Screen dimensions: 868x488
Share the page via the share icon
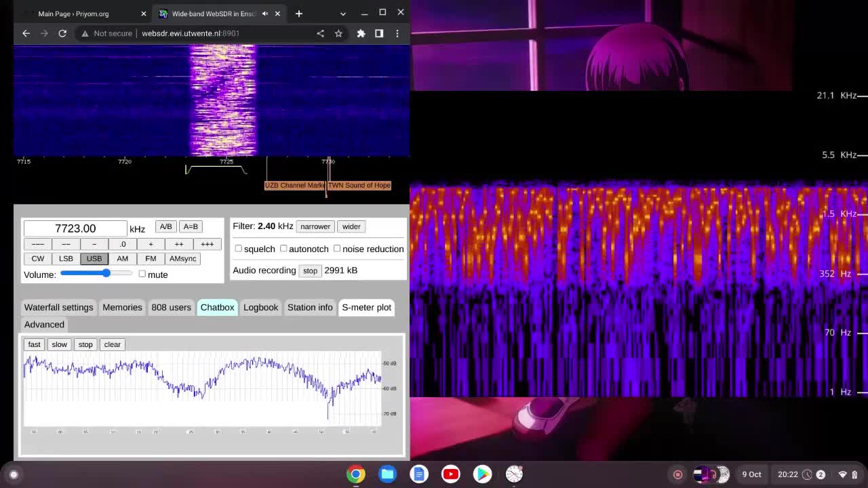[320, 33]
